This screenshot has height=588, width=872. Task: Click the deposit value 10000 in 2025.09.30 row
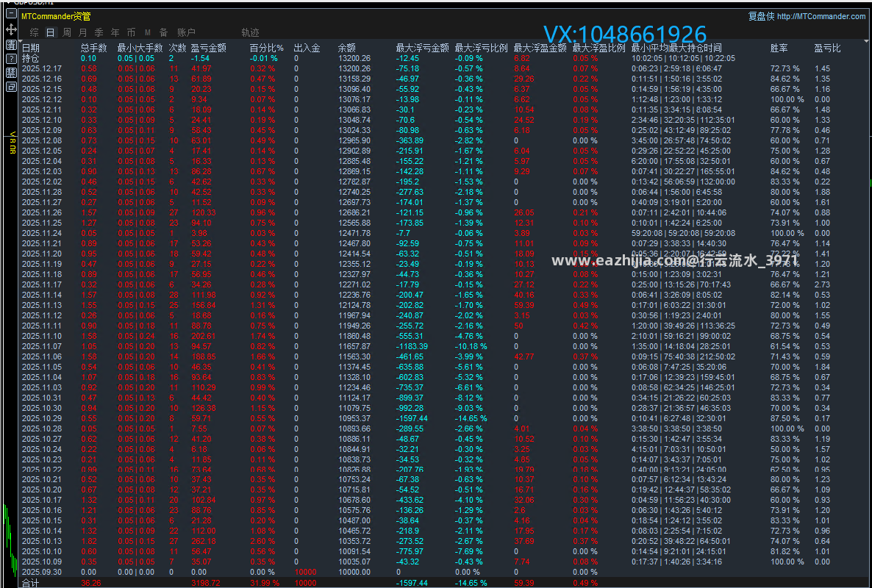(305, 572)
